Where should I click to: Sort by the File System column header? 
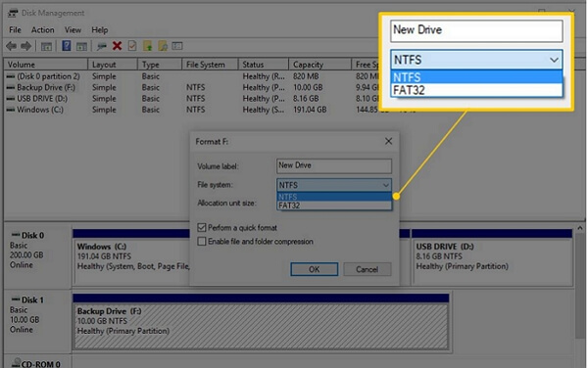coord(210,65)
